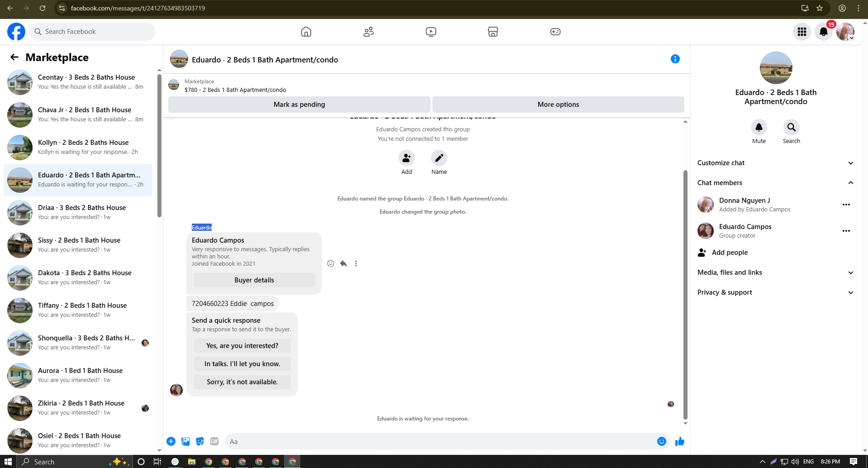Open emoji picker in message box

pos(661,441)
